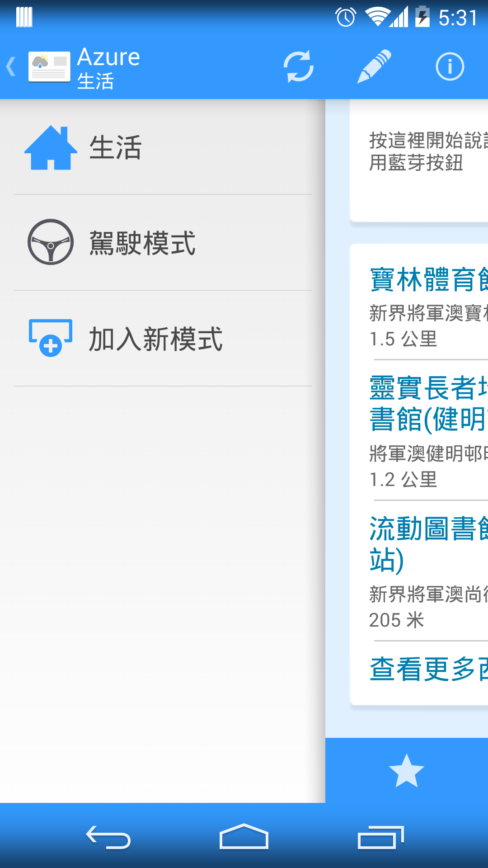Tap Android home navigation button

[x=244, y=836]
